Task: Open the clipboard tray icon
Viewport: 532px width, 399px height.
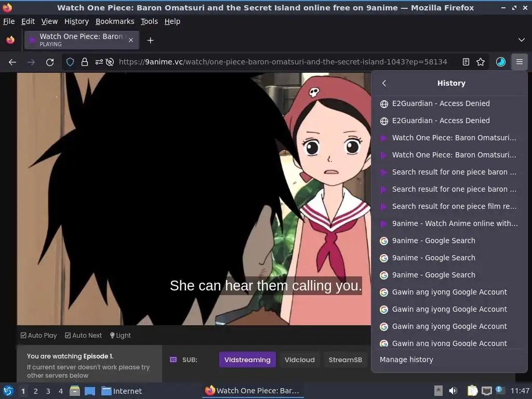Action: click(472, 391)
